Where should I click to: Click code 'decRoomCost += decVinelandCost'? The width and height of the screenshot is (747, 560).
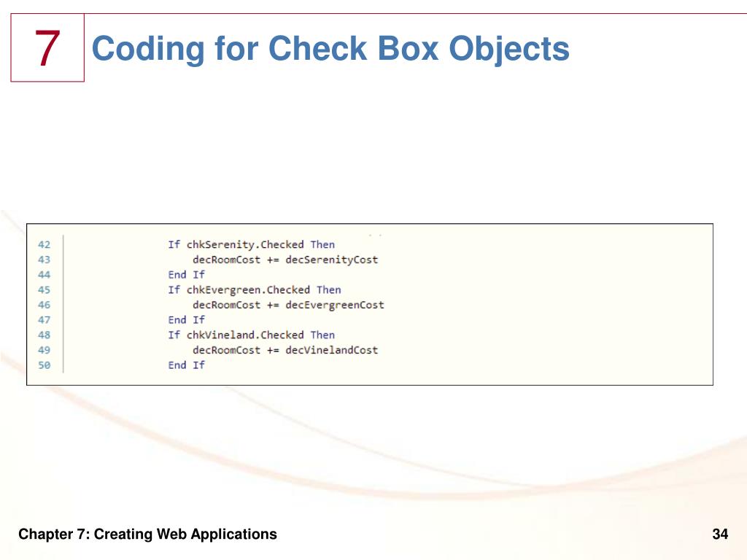click(x=285, y=351)
